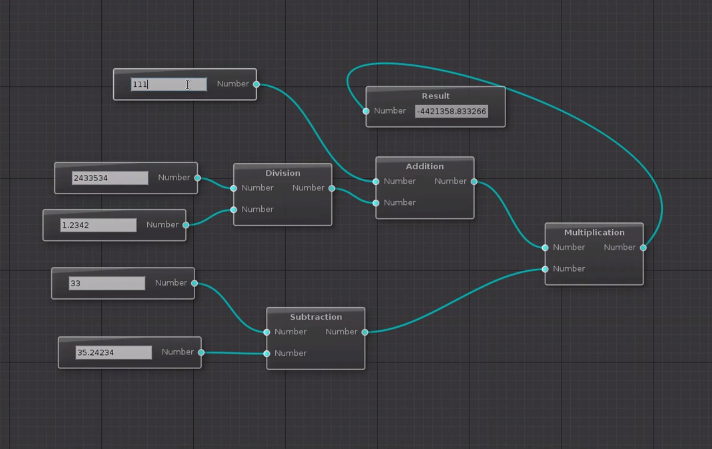Click the input field containing 111
This screenshot has width=712, height=449.
169,84
